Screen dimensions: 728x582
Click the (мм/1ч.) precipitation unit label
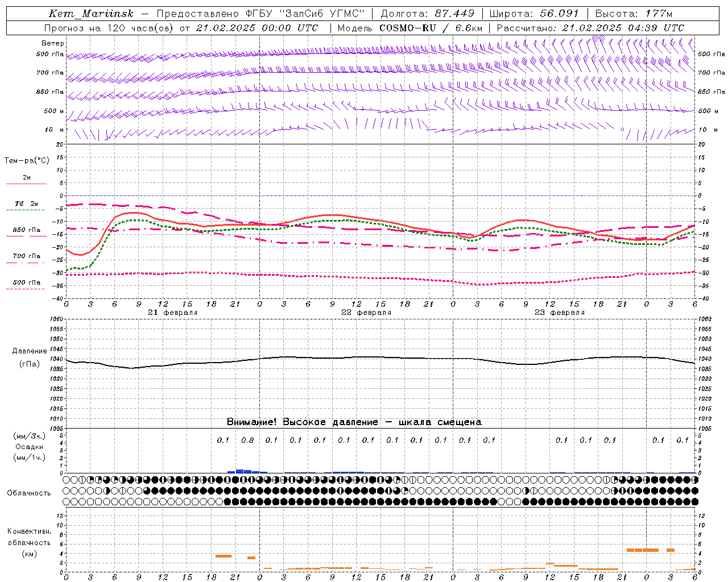tap(30, 458)
